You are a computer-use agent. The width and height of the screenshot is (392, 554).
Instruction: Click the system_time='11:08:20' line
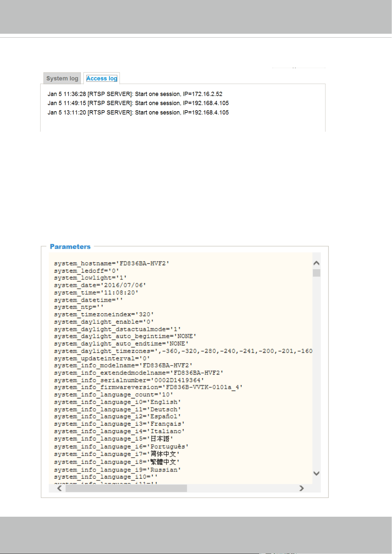96,293
